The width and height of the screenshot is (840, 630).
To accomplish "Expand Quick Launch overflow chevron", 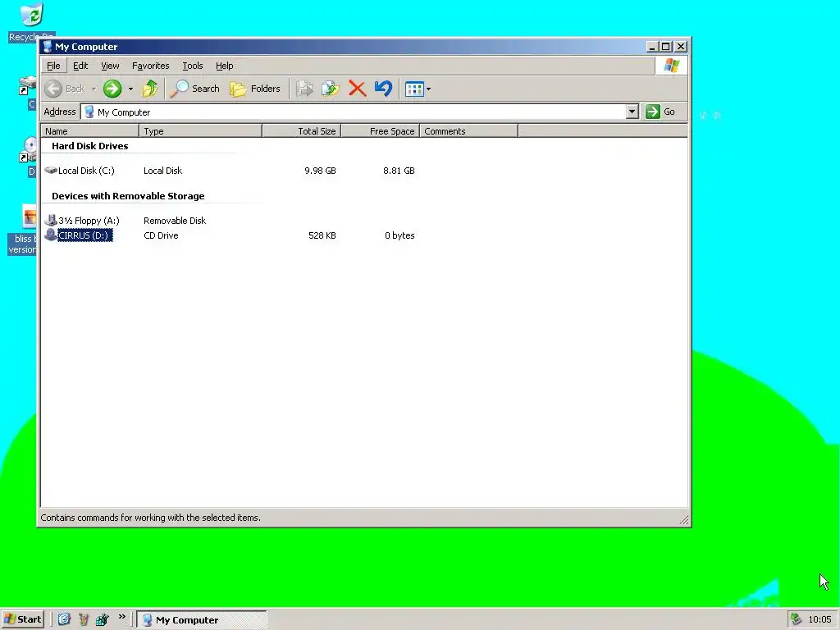I will 122,617.
